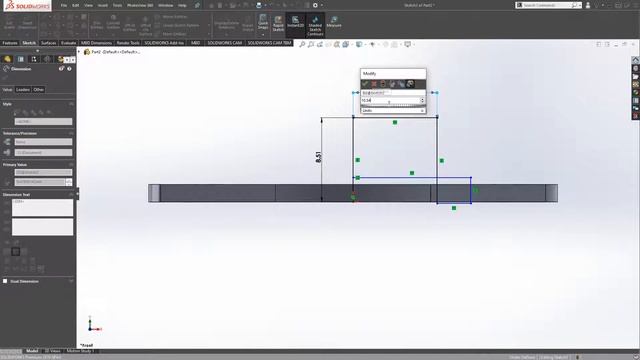640x360 pixels.
Task: Open the Window menu
Action: (x=165, y=5)
